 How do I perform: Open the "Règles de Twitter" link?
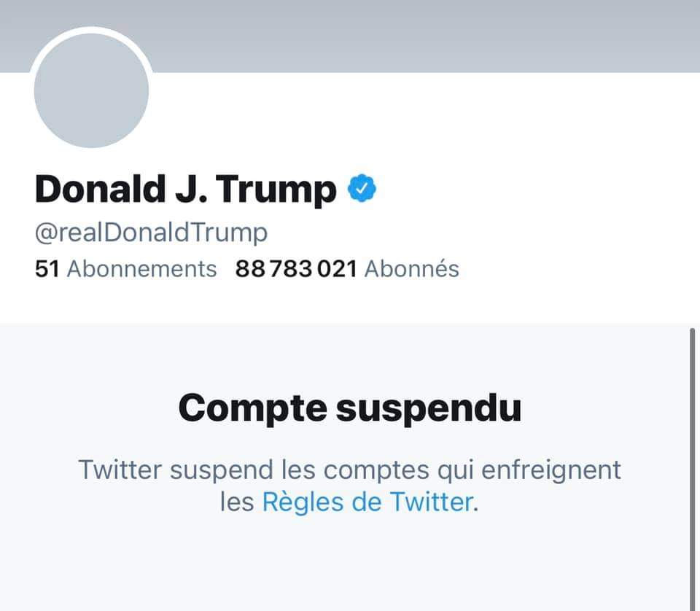[367, 502]
